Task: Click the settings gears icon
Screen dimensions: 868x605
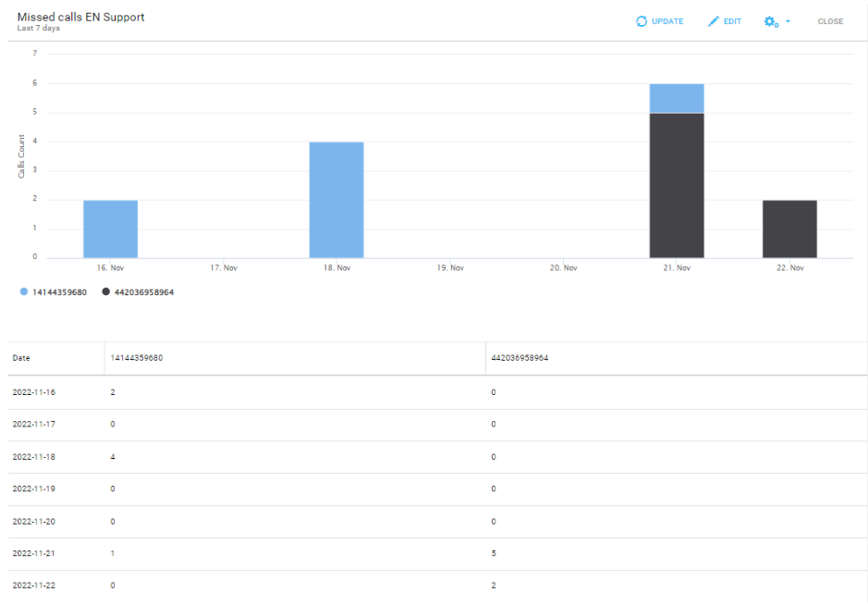Action: coord(771,21)
